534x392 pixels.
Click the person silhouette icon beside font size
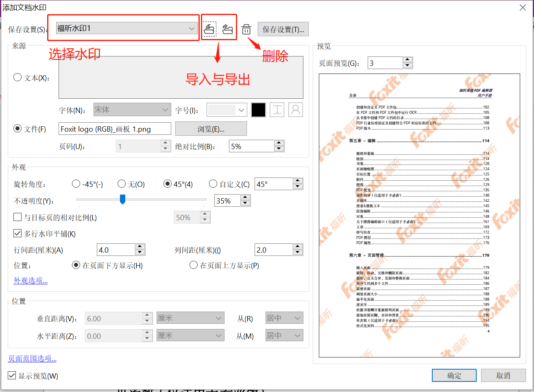[x=296, y=110]
